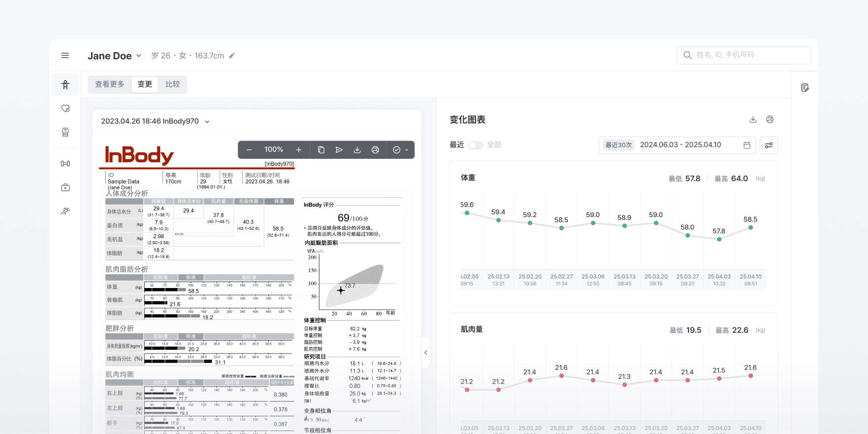Open the dumbbell exercise sidebar icon

65,164
